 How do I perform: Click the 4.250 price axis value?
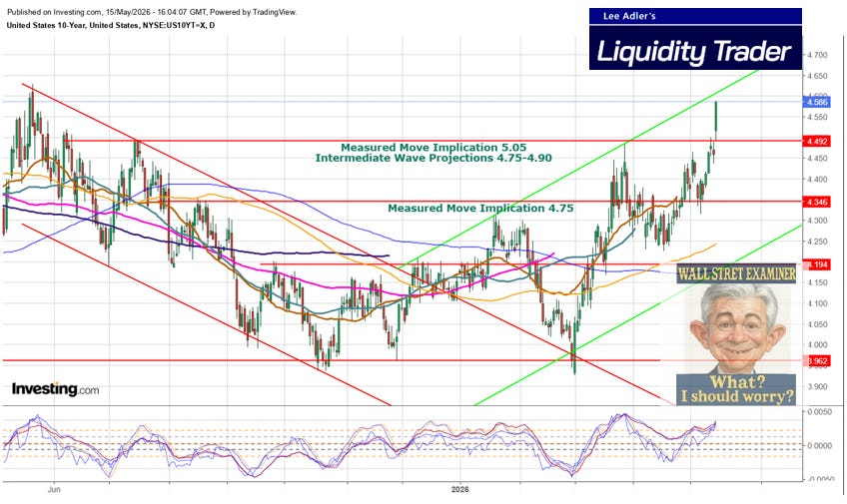[x=817, y=242]
